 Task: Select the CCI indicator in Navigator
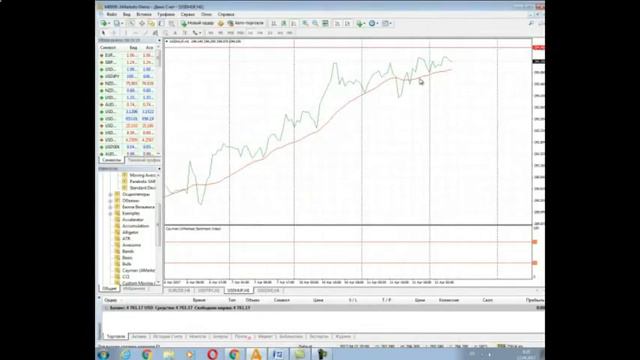tap(126, 277)
